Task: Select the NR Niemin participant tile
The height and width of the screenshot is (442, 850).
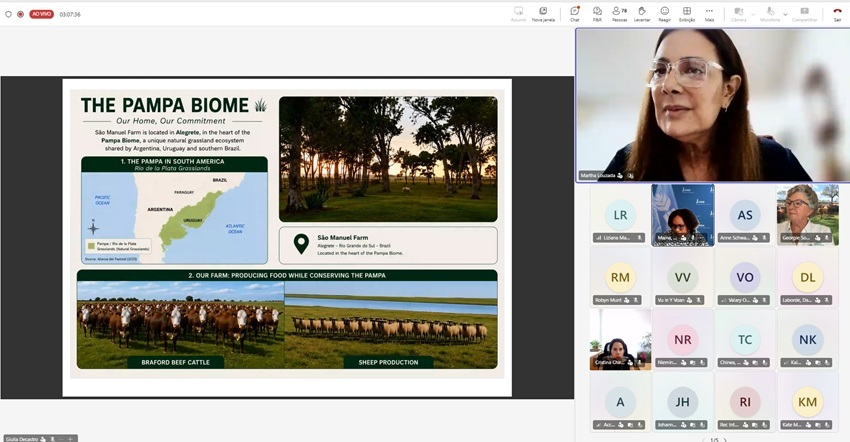Action: (x=682, y=339)
